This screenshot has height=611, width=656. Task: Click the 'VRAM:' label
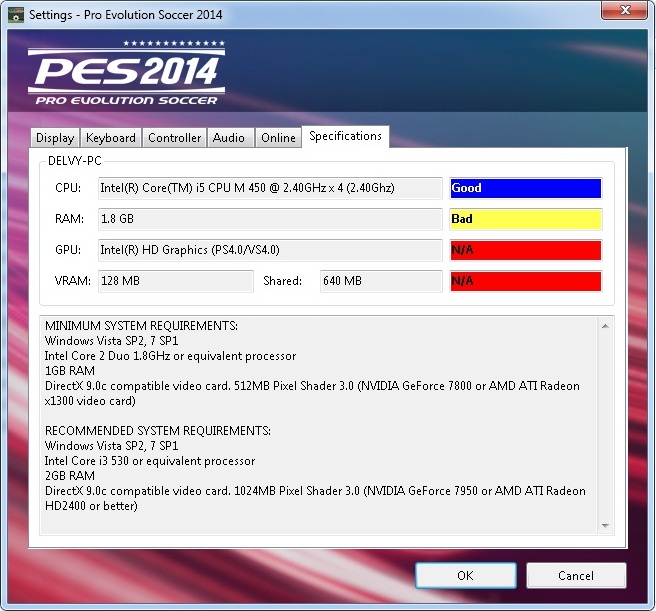coord(72,281)
